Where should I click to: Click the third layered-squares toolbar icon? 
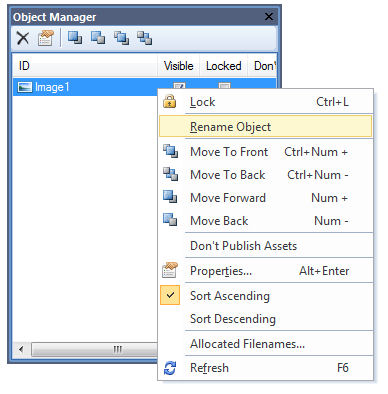tap(121, 38)
